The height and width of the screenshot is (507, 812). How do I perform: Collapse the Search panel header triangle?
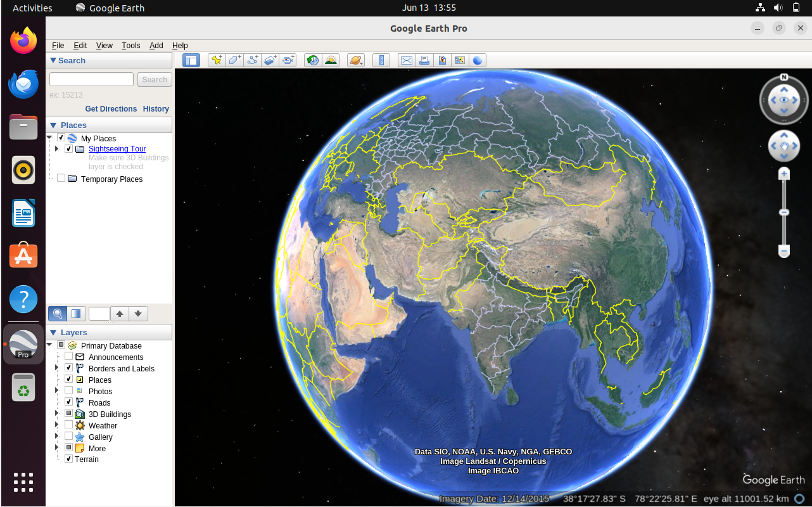pos(53,61)
